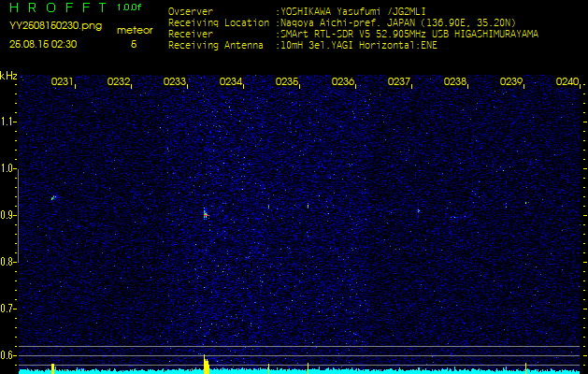Viewport: 588px width, 374px height.
Task: Click the 0234 time marker
Action: pyautogui.click(x=230, y=81)
